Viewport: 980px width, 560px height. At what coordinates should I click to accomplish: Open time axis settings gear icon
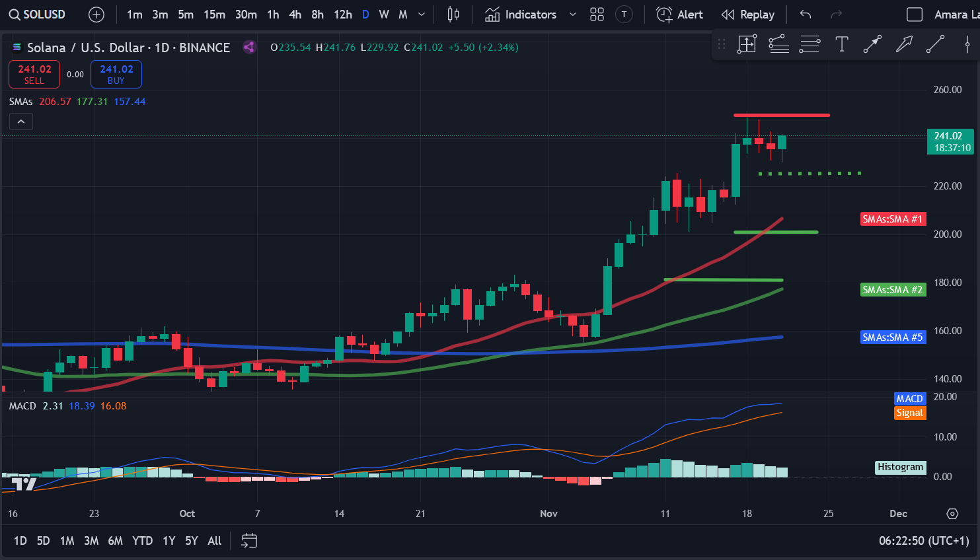click(x=952, y=514)
